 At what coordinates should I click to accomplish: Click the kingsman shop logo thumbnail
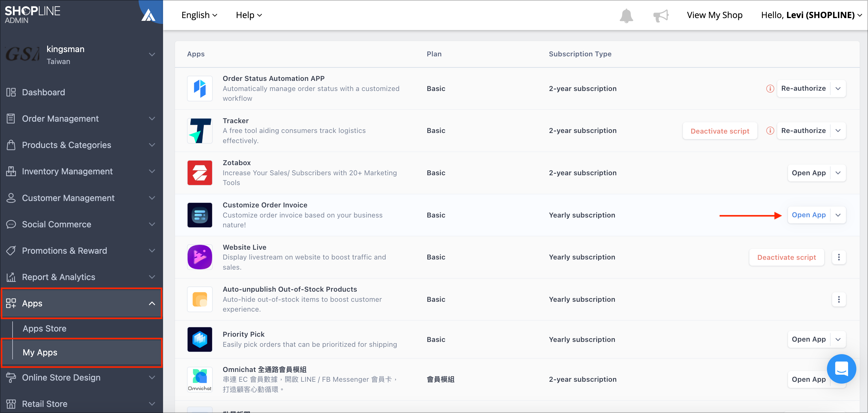pos(23,55)
